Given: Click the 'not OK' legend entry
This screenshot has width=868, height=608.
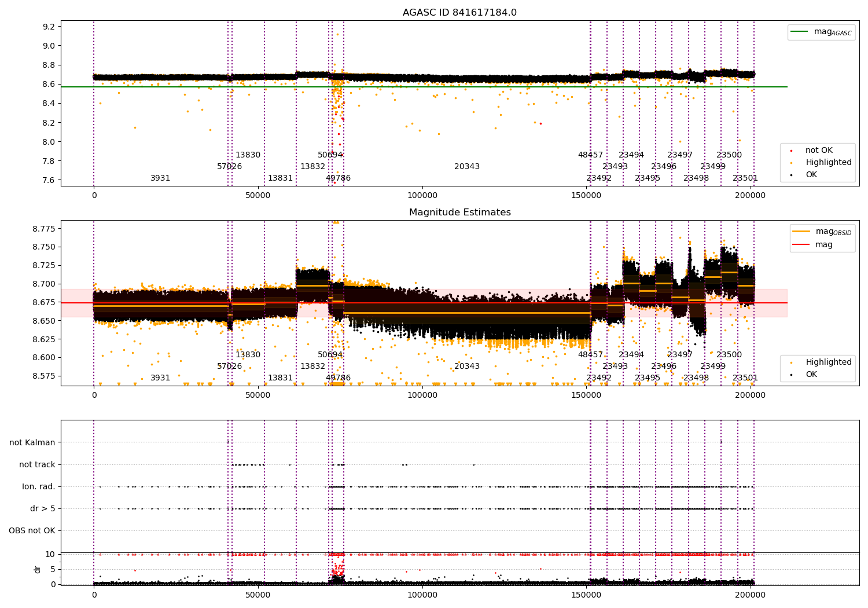Looking at the screenshot, I should [819, 151].
